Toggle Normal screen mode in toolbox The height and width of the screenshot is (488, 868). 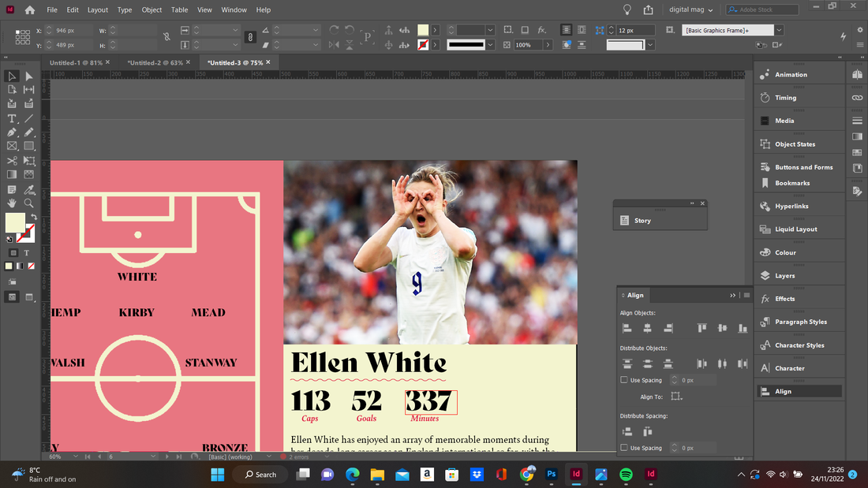coord(12,297)
